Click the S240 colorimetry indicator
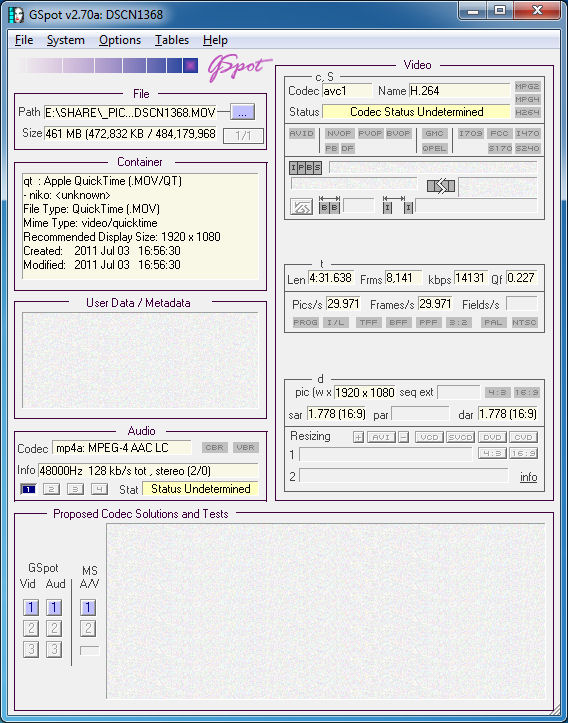 [x=527, y=148]
